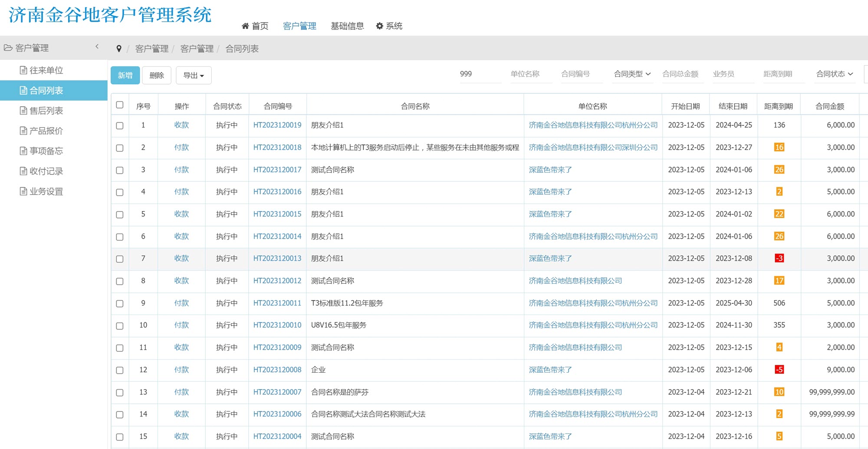Click 深蓝色带来了 in row 3

[x=550, y=170]
